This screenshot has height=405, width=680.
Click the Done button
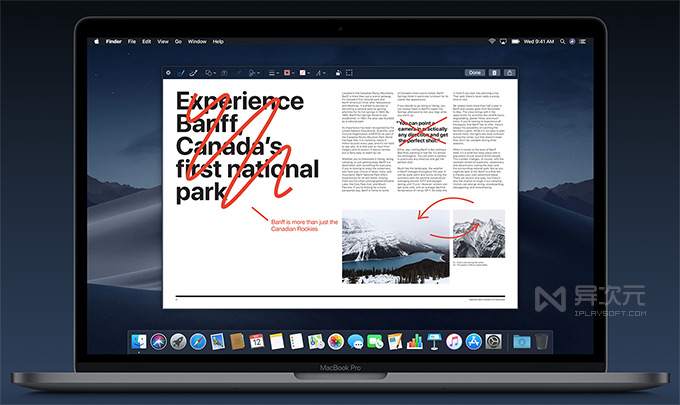[x=474, y=73]
